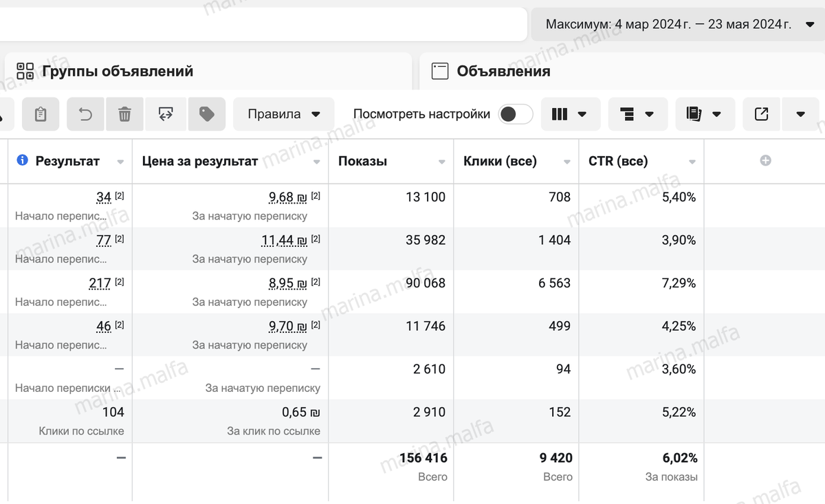
Task: Click the cost value 9,70 ₪
Action: (x=288, y=326)
